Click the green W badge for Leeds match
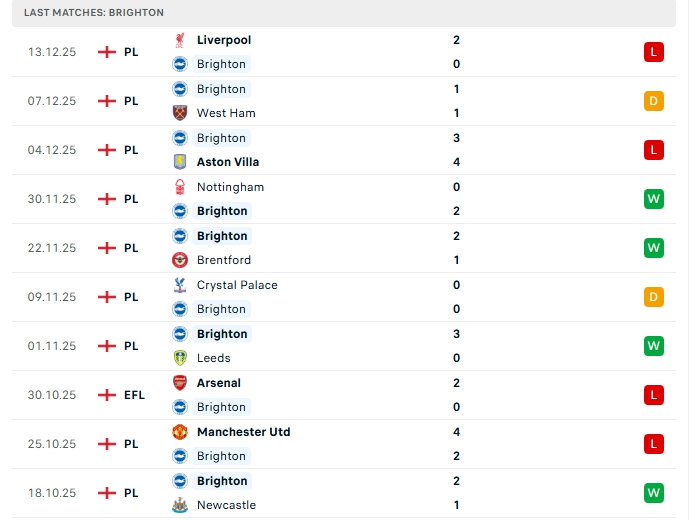Viewport: 689px width, 520px height. click(x=654, y=346)
